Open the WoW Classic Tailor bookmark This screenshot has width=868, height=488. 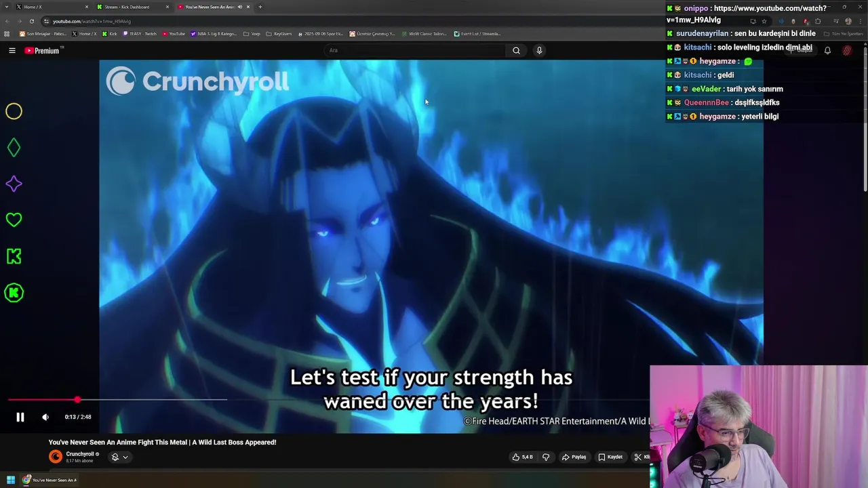pyautogui.click(x=424, y=33)
